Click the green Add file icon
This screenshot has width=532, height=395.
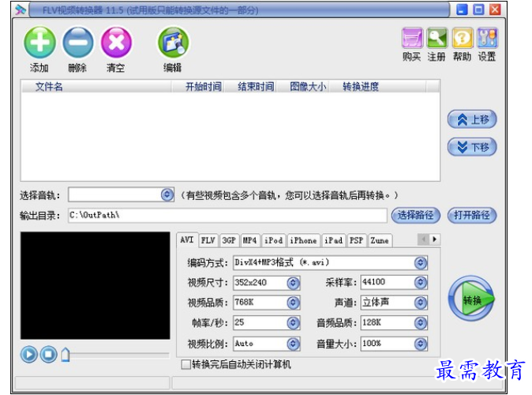39,43
